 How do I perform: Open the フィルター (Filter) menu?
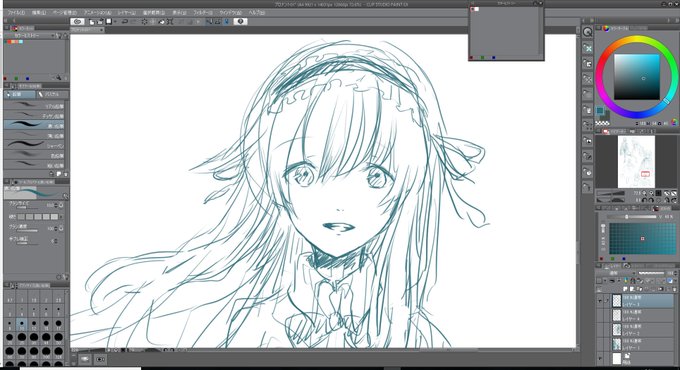tap(203, 13)
